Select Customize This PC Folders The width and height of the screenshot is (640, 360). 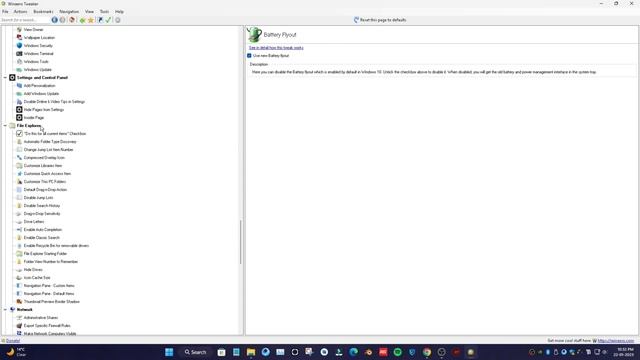click(44, 182)
